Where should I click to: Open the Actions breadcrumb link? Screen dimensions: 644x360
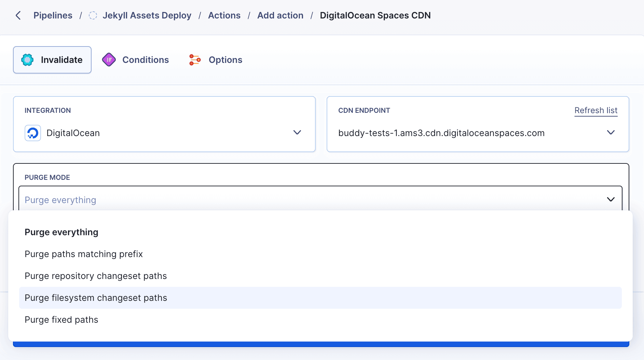coord(224,15)
